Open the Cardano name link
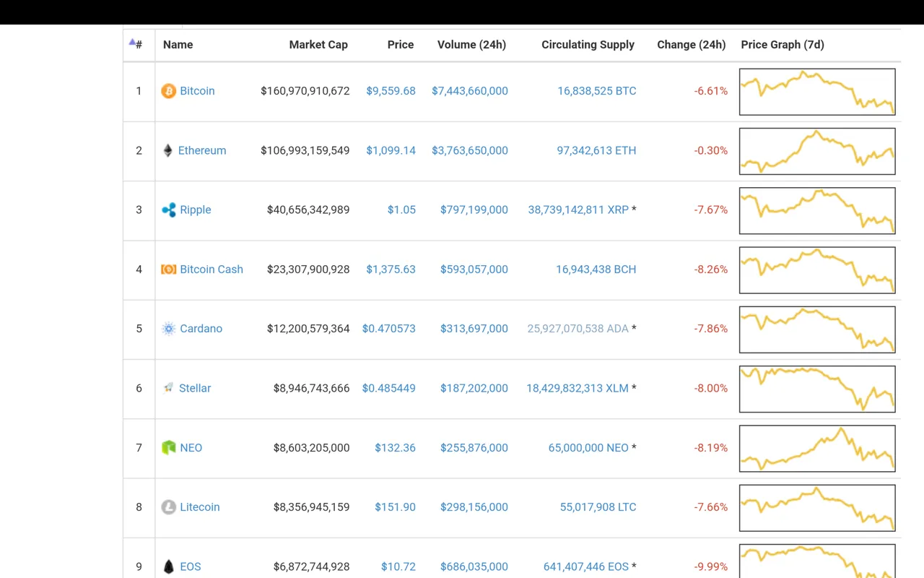This screenshot has height=578, width=924. click(201, 329)
